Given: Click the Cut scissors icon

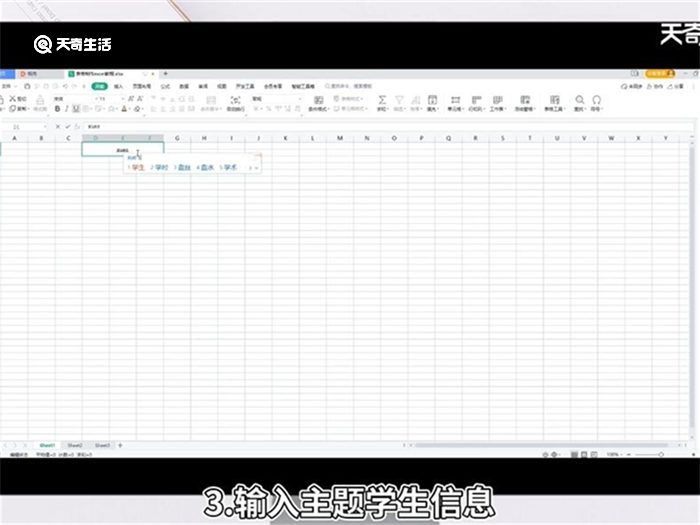Looking at the screenshot, I should point(12,99).
